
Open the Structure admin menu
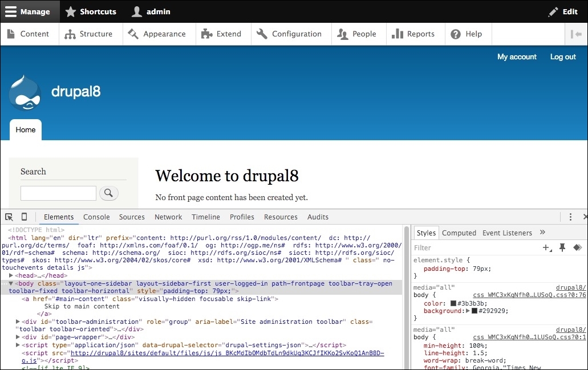click(91, 34)
